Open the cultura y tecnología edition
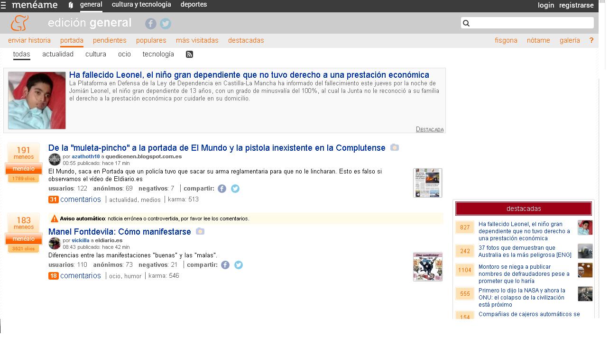The height and width of the screenshot is (364, 609). pyautogui.click(x=141, y=4)
